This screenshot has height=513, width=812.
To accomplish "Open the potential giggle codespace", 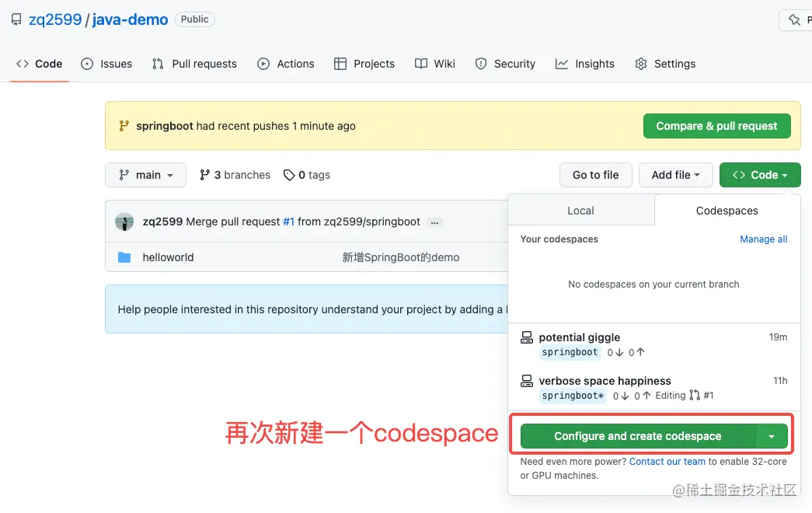I will coord(580,337).
